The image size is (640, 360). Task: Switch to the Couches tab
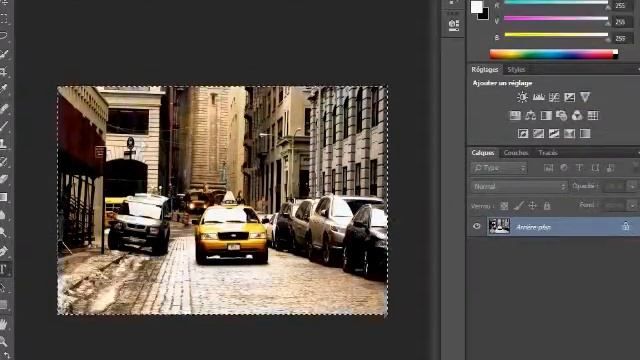516,153
